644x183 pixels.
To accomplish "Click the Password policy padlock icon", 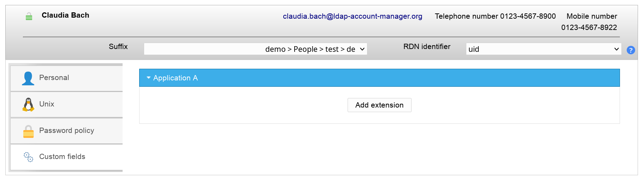I will point(28,131).
